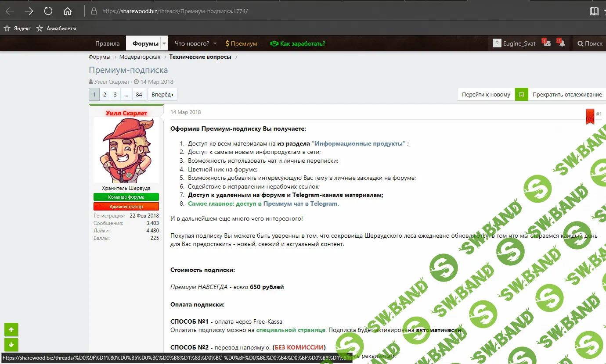This screenshot has width=606, height=364.
Task: Click the Перейти к новому button
Action: pyautogui.click(x=486, y=94)
